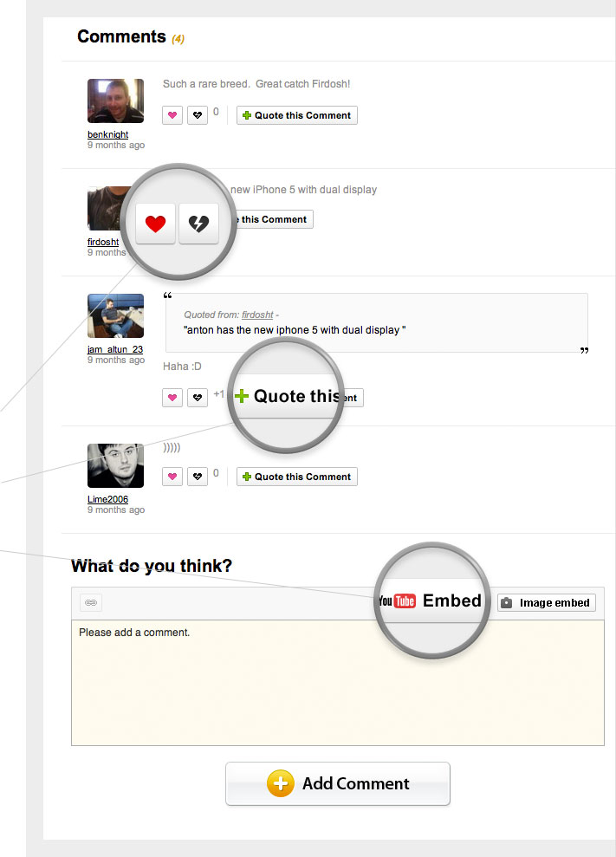The height and width of the screenshot is (857, 616).
Task: Click the magnified red heart icon
Action: click(156, 224)
